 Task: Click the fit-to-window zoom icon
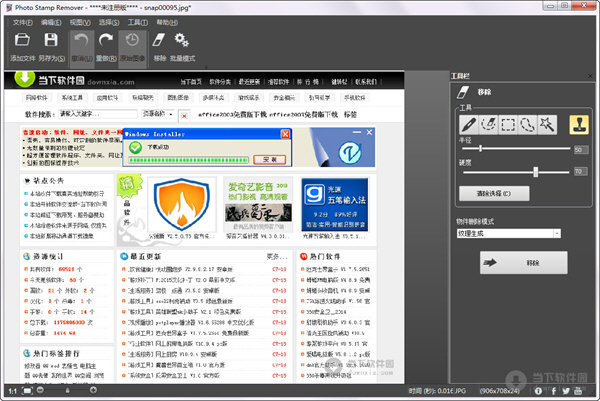(x=27, y=391)
